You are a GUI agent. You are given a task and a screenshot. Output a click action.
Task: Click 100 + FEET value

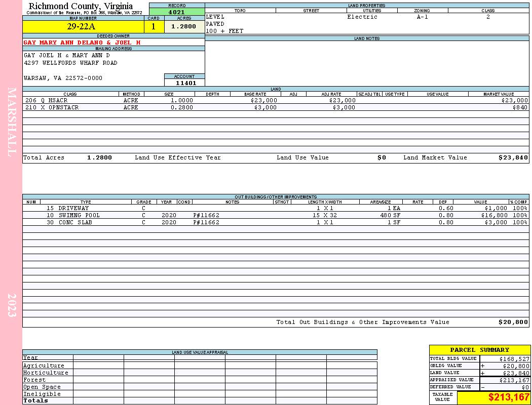coord(224,31)
